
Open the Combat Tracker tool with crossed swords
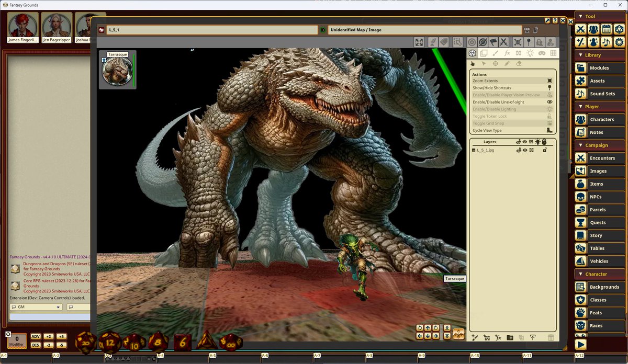[580, 29]
